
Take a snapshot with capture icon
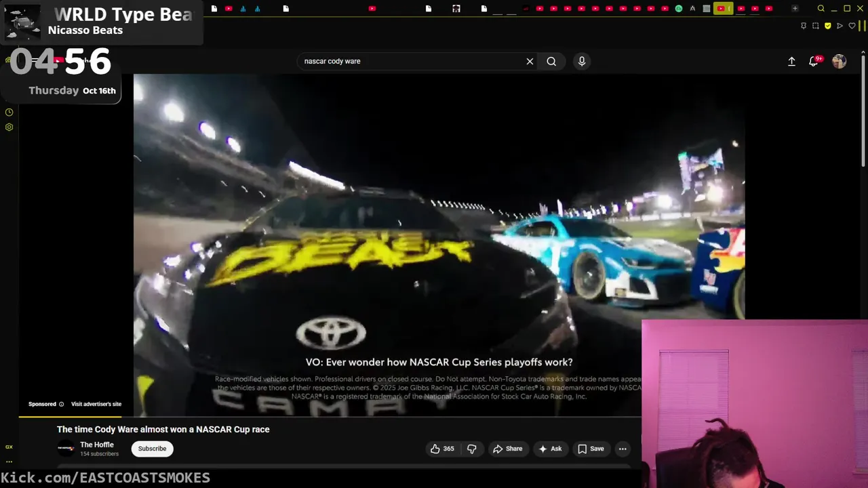pyautogui.click(x=816, y=26)
